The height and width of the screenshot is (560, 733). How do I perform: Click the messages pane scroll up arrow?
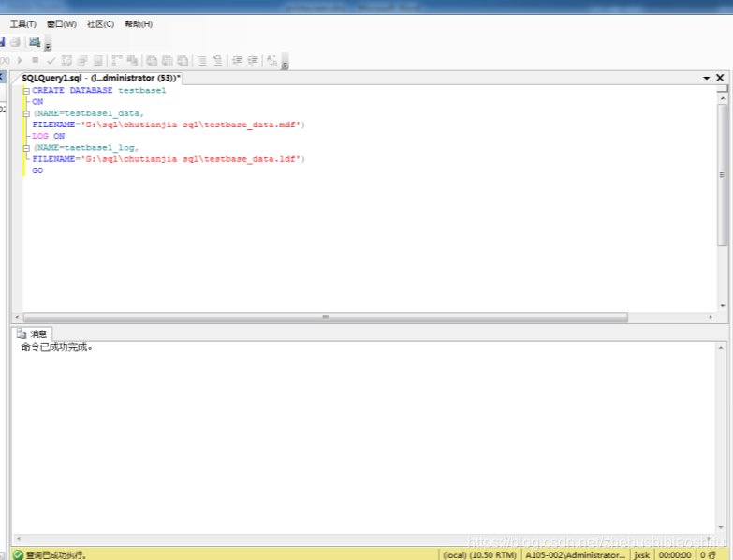(721, 348)
